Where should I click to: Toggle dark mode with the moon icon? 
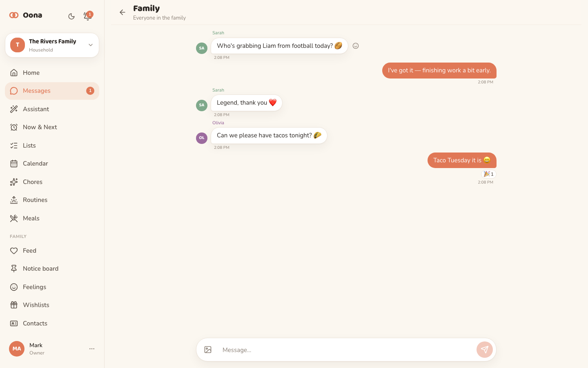click(x=71, y=16)
